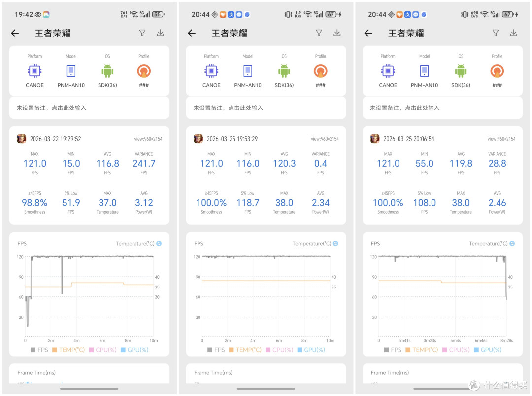Image resolution: width=532 pixels, height=396 pixels.
Task: Select VARIANCE value 241.7
Action: (144, 164)
